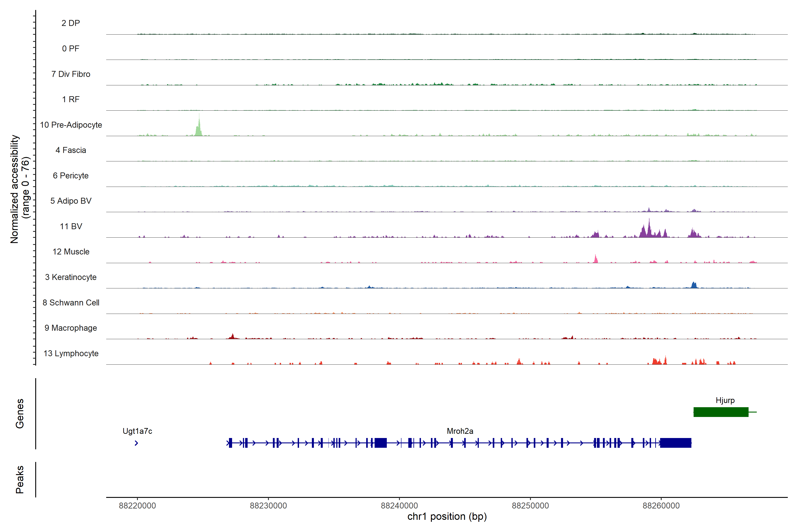Click the Hjurp gene name label
This screenshot has width=798, height=532.
[x=725, y=400]
